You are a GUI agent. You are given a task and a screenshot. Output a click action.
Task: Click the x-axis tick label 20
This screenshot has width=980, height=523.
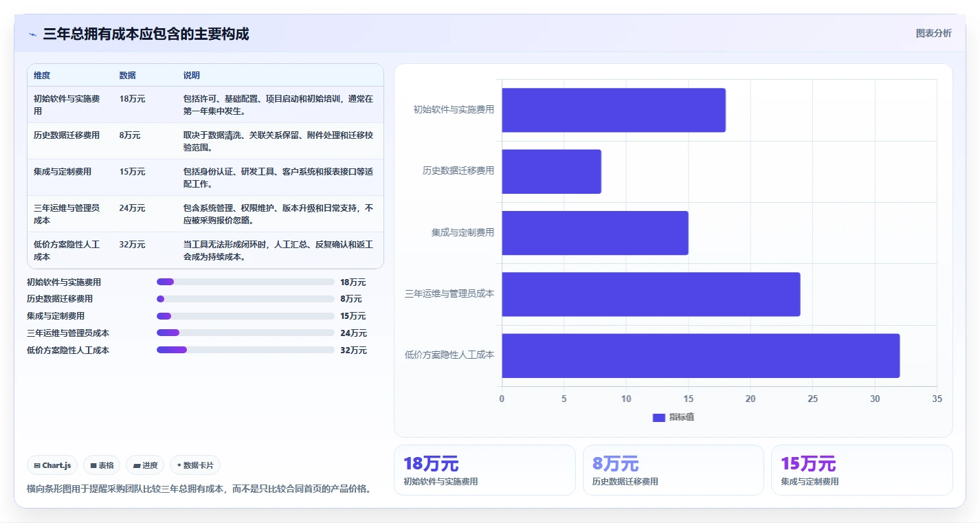point(750,399)
